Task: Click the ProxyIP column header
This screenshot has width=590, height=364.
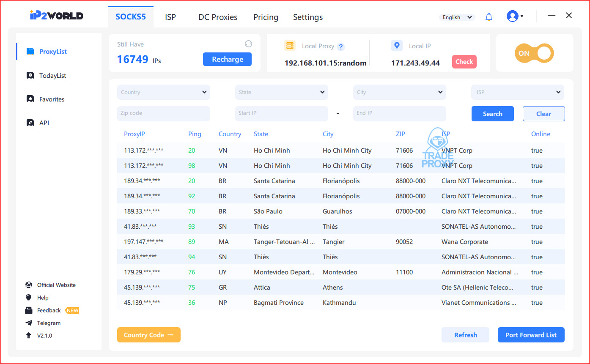Action: tap(134, 134)
